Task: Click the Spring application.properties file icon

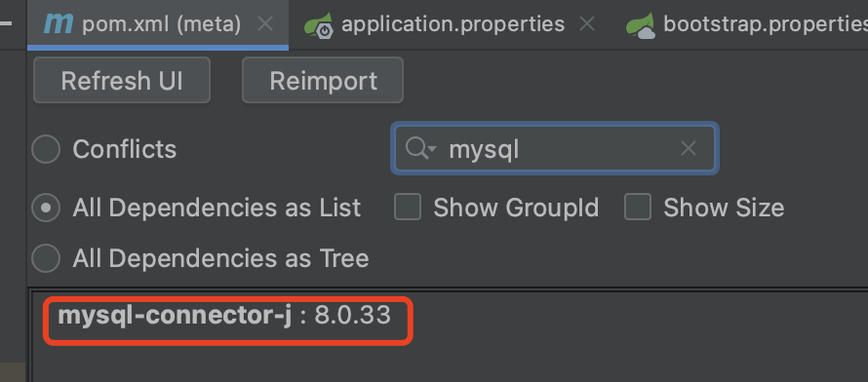Action: coord(318,25)
